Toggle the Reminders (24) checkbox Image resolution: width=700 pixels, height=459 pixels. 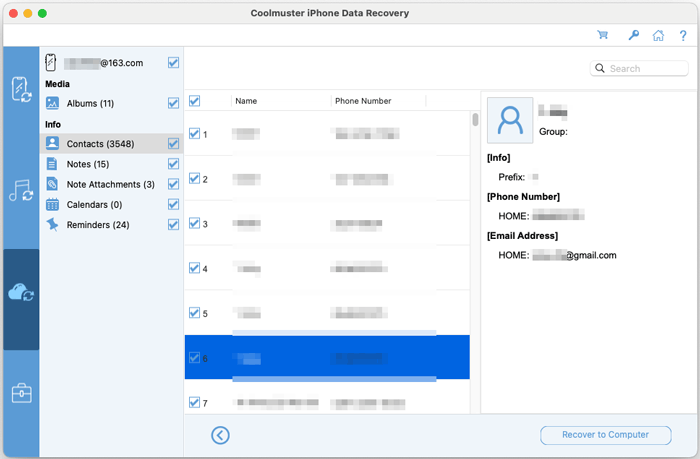click(x=174, y=225)
